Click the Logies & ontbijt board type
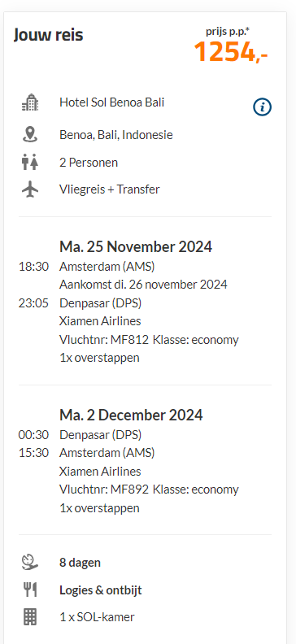Viewport: 296px width, 644px height. pyautogui.click(x=101, y=590)
